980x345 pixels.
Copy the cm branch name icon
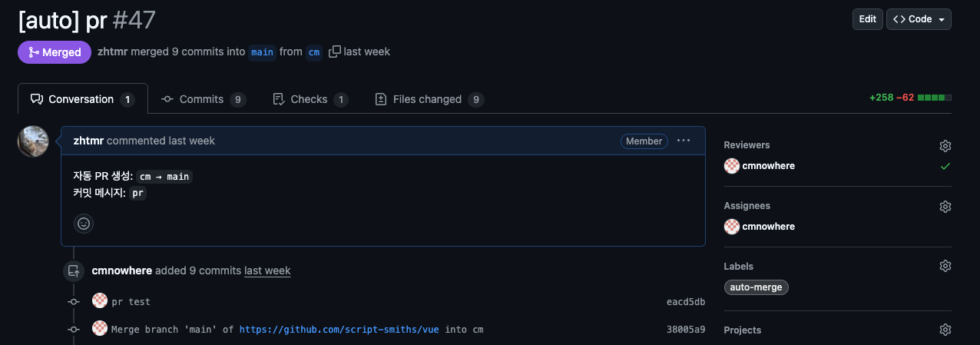334,52
